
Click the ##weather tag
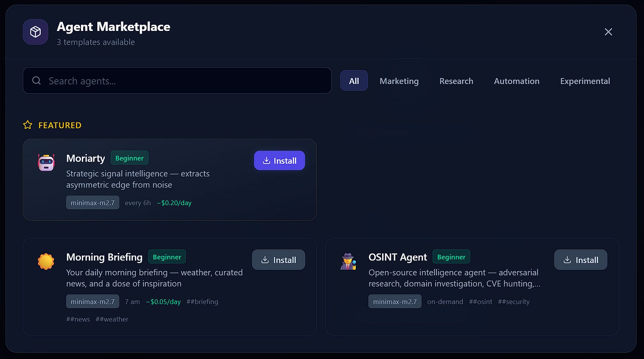tap(112, 319)
